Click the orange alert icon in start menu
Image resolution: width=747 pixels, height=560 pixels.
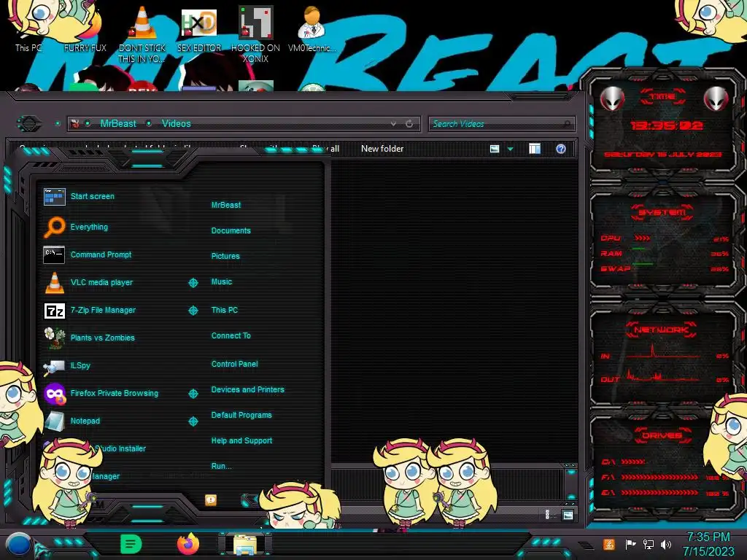(211, 499)
